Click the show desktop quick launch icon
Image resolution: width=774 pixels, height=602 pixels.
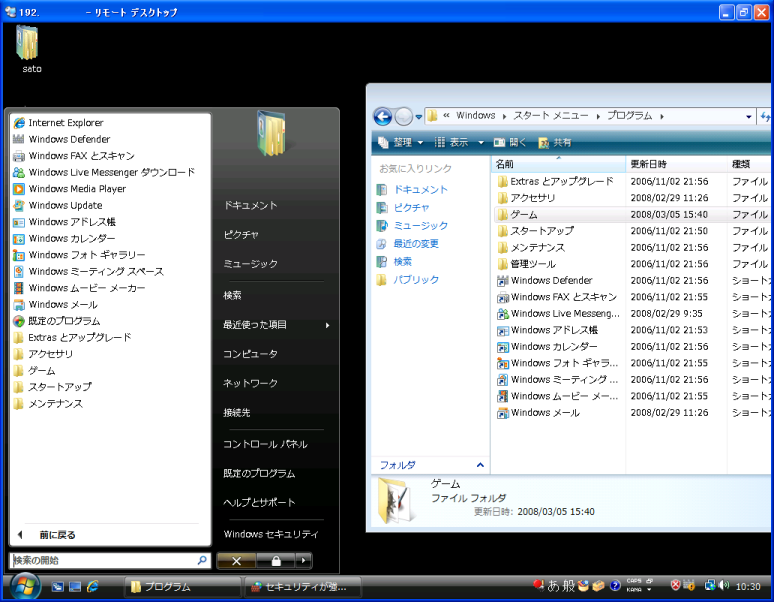point(75,587)
